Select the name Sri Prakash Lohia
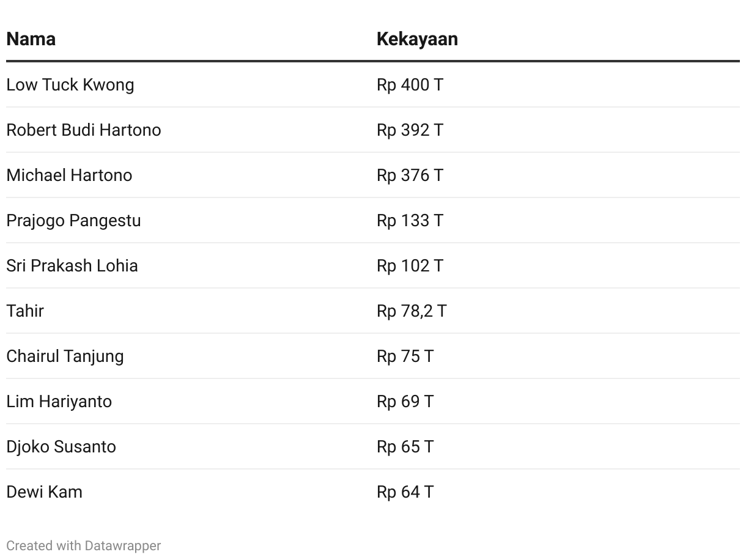The image size is (746, 560). coord(72,265)
